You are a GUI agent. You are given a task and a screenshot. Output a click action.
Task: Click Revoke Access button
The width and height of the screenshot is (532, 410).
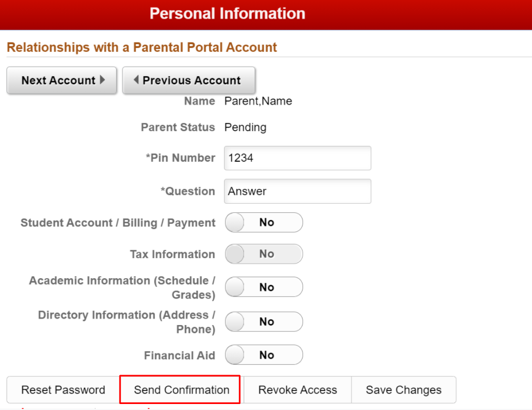click(298, 390)
